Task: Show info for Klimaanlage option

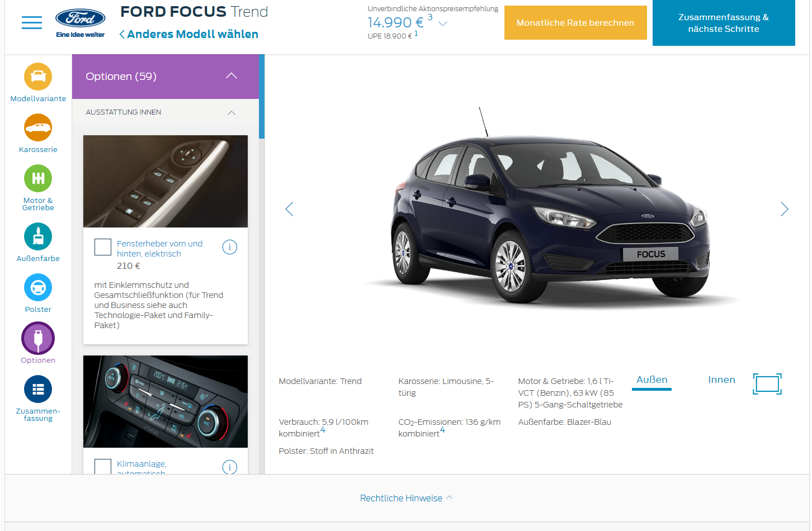Action: (230, 467)
